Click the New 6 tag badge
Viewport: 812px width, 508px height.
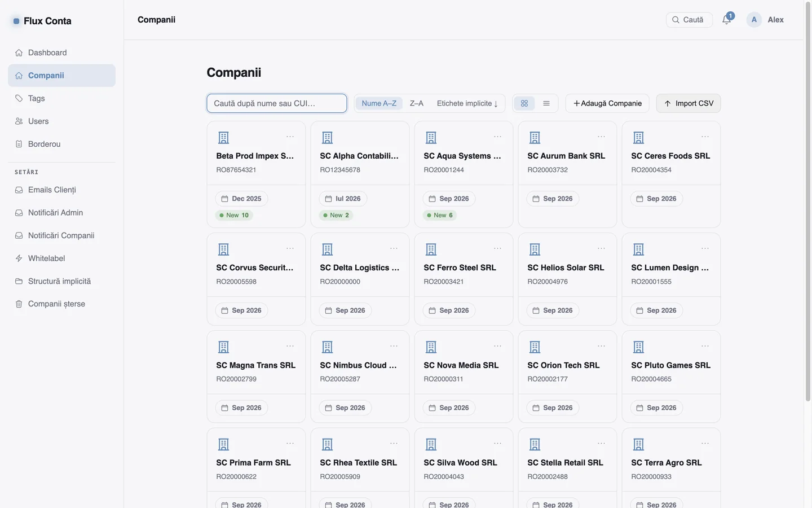(x=440, y=215)
